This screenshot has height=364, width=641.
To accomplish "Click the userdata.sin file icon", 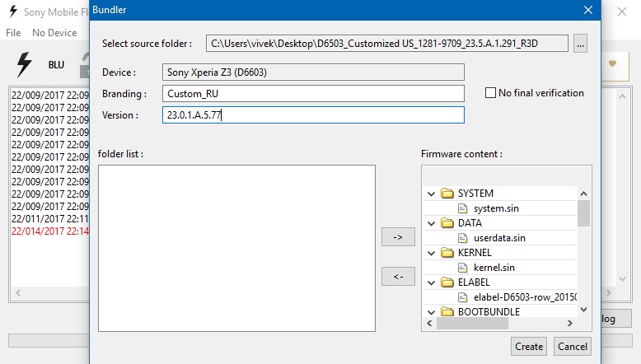I will pyautogui.click(x=462, y=238).
